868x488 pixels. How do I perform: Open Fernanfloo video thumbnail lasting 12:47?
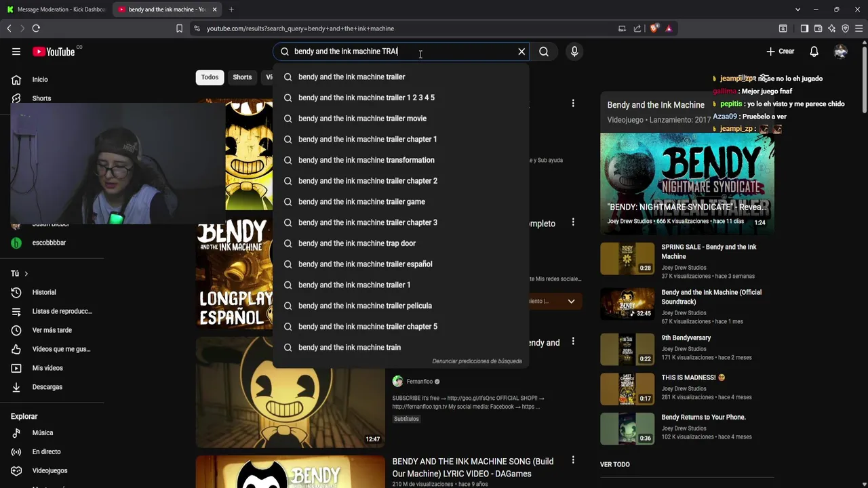click(290, 392)
